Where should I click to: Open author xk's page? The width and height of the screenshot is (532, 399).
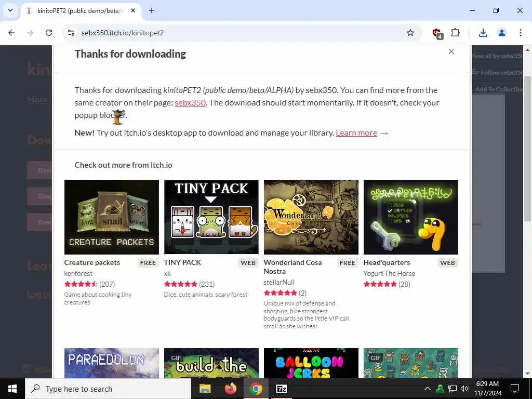pyautogui.click(x=167, y=273)
